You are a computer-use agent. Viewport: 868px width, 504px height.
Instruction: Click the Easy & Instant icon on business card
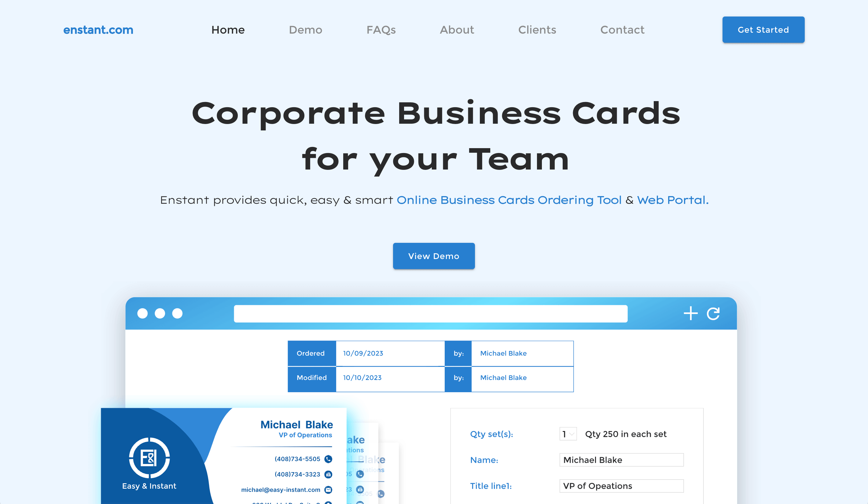tap(149, 457)
